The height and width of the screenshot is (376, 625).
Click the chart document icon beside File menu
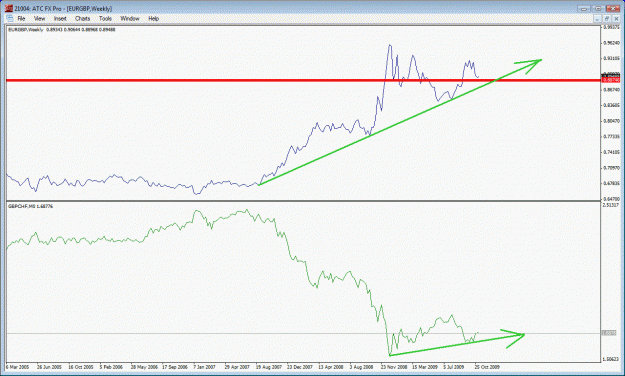(x=9, y=18)
